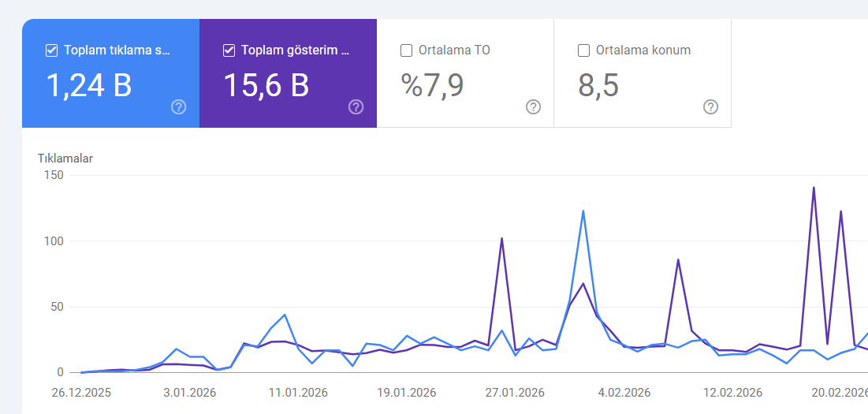The height and width of the screenshot is (414, 868).
Task: Enable the Ortalama TO checkbox
Action: coord(407,50)
